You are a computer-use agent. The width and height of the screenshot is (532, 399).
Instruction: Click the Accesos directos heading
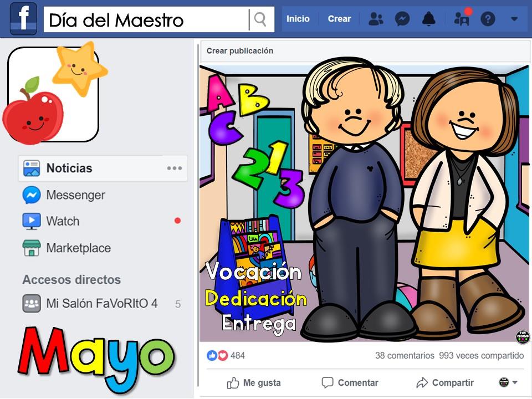pos(71,279)
